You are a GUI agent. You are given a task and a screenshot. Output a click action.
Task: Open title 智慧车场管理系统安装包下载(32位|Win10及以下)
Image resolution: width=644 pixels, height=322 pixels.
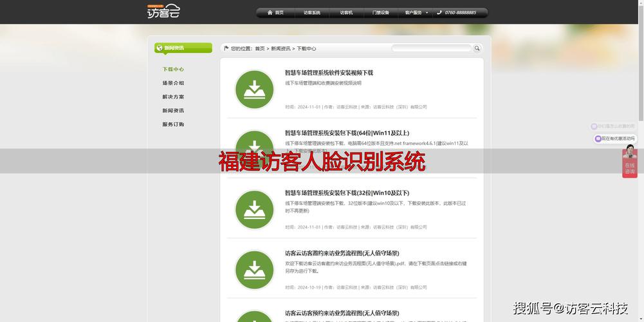(x=347, y=193)
